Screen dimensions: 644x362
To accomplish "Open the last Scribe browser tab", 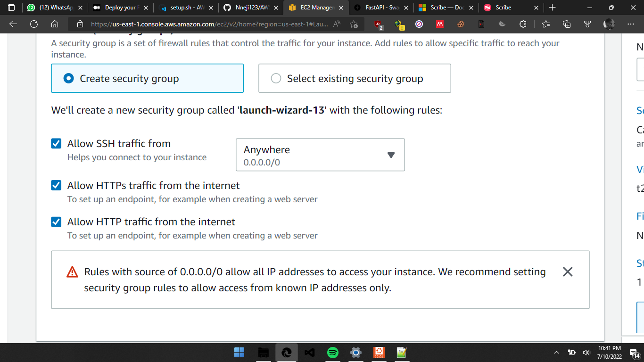I will tap(511, 8).
